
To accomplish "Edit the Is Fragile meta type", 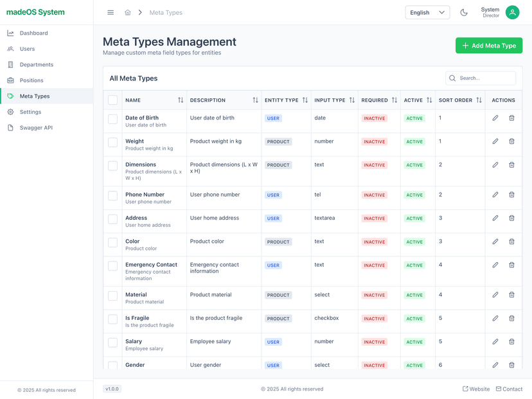I will point(495,318).
